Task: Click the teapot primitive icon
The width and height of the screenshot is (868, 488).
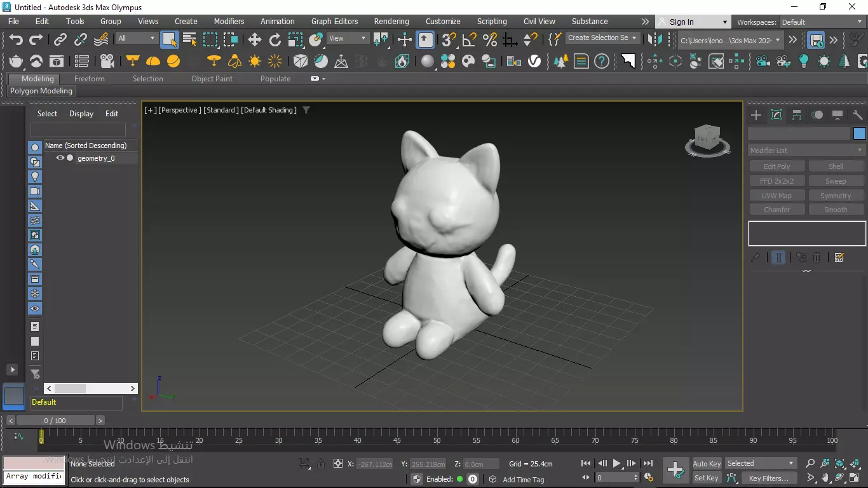Action: [16, 61]
